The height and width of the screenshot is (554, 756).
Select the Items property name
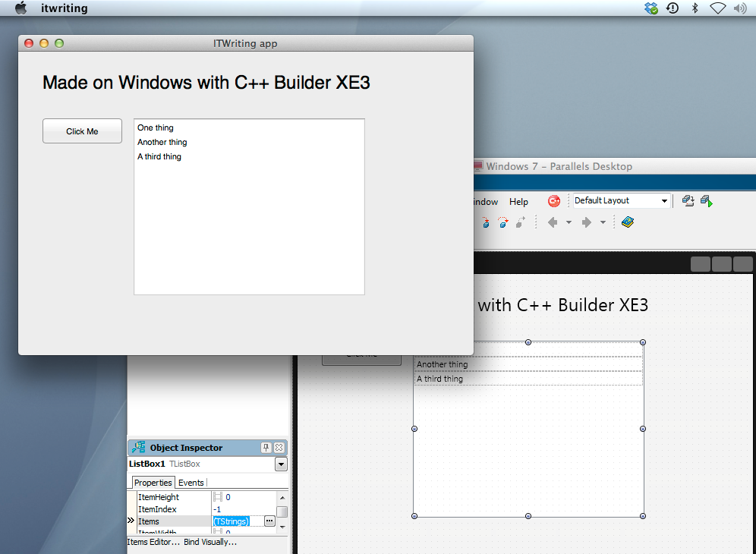pos(149,521)
